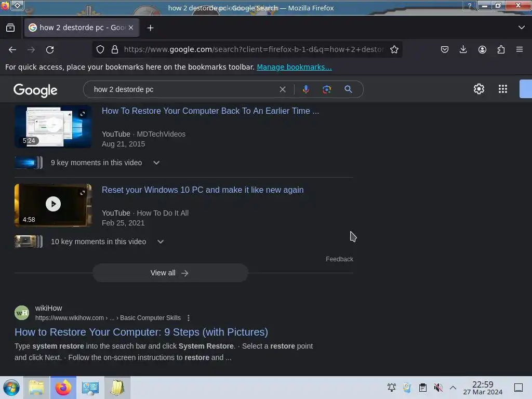Open the notifications bell in tray
The image size is (532, 399).
(x=392, y=388)
